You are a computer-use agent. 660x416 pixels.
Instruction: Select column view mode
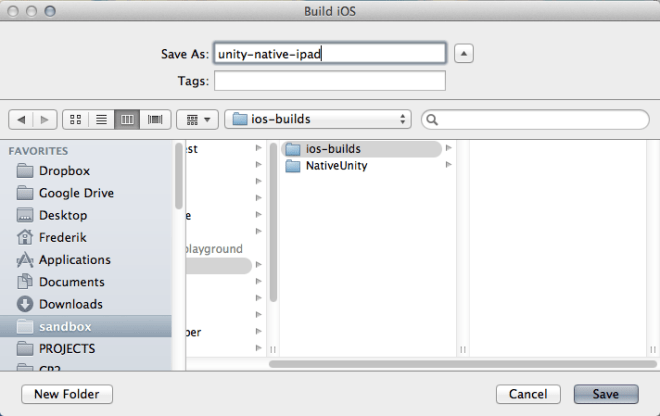127,120
